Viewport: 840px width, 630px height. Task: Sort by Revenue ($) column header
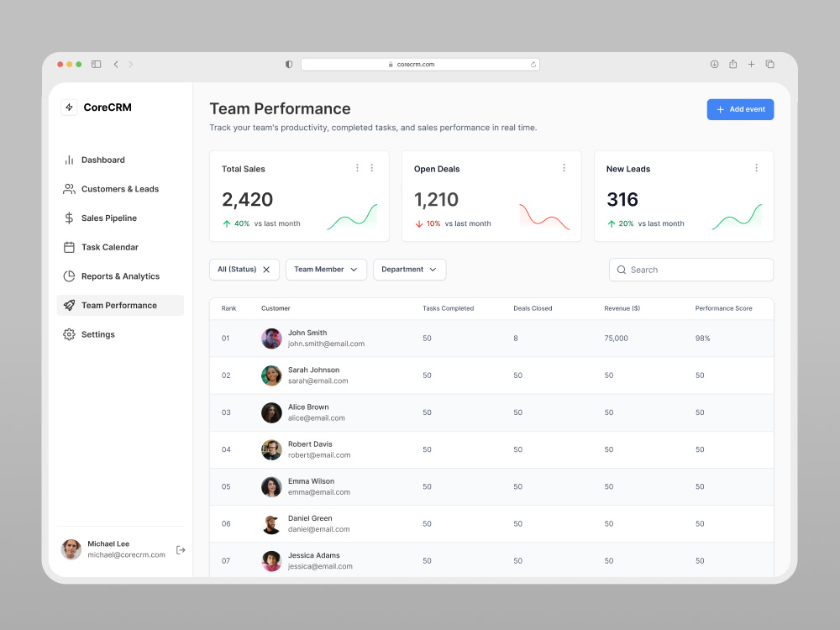coord(622,308)
